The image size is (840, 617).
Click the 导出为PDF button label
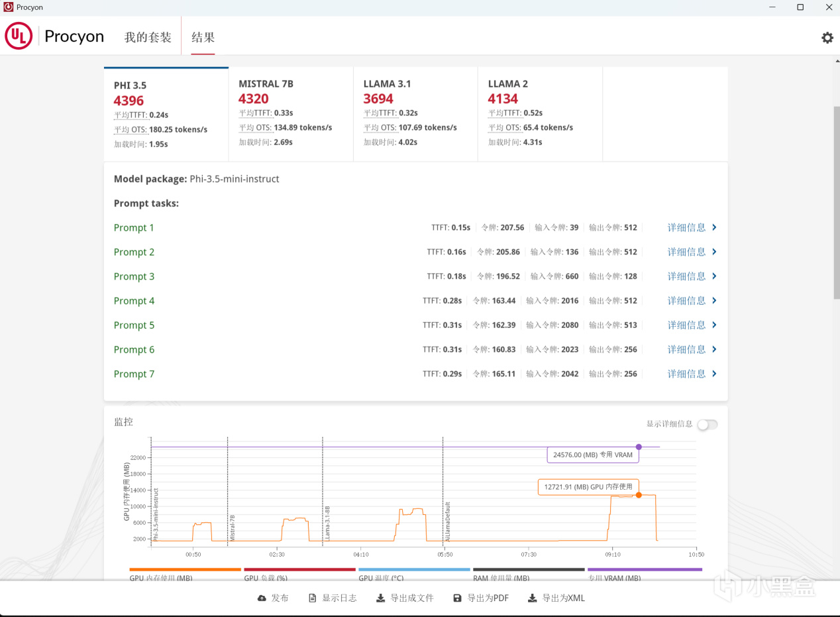pyautogui.click(x=488, y=598)
